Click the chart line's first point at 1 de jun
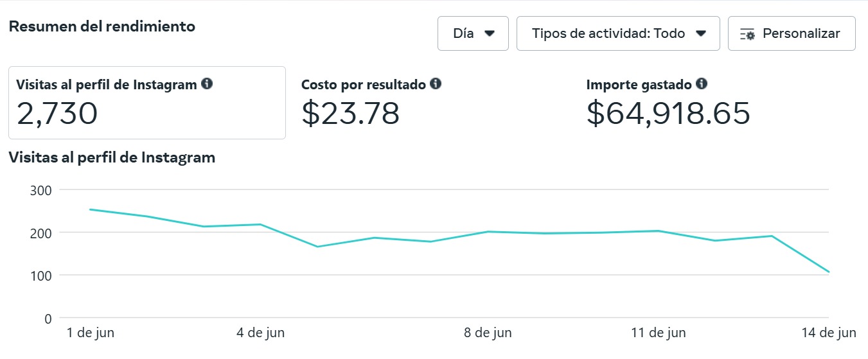 pos(90,209)
